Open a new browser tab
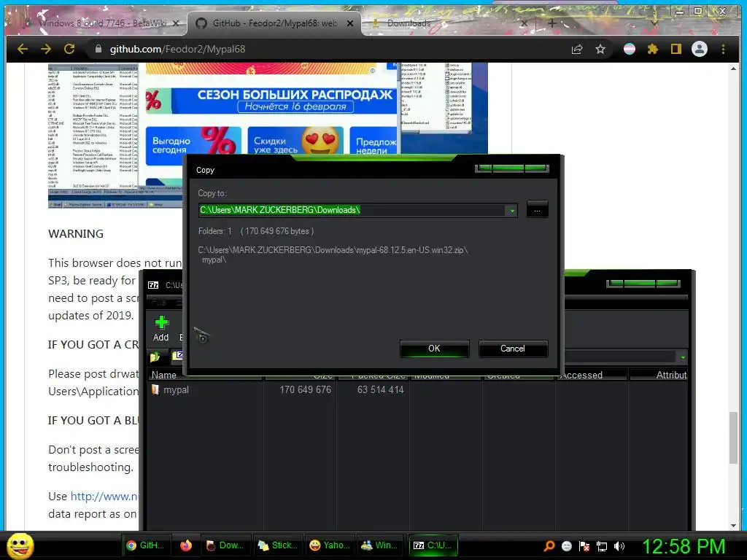 551,23
